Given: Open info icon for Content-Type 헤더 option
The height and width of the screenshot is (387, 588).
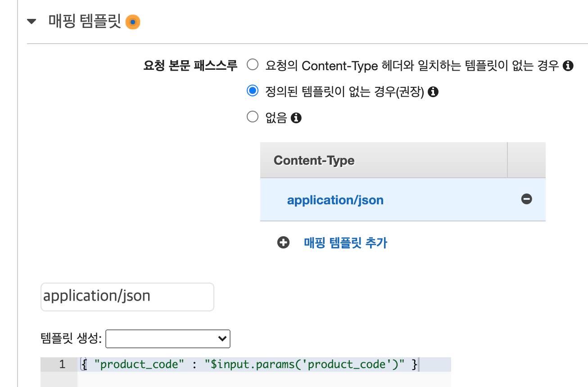Looking at the screenshot, I should (568, 66).
